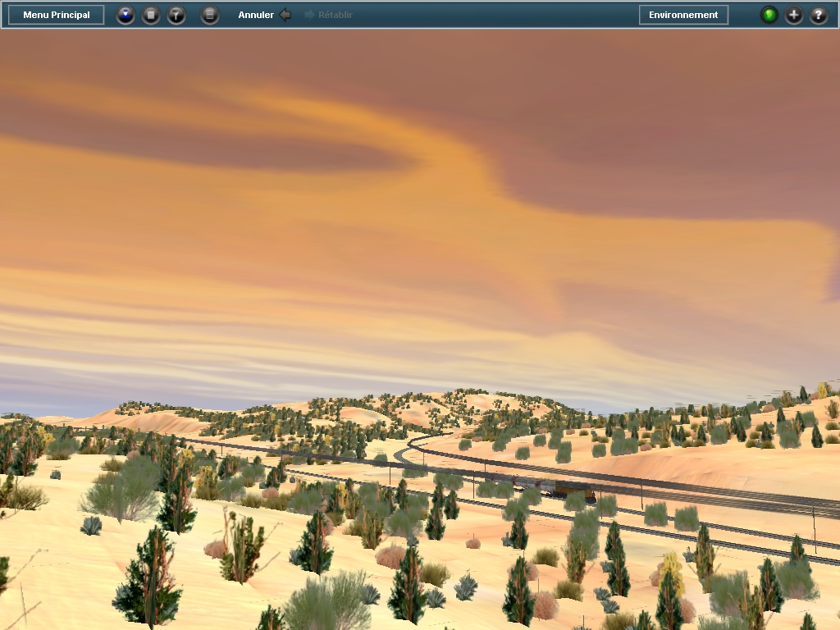Click Rétablir to redo action
840x630 pixels.
(336, 15)
